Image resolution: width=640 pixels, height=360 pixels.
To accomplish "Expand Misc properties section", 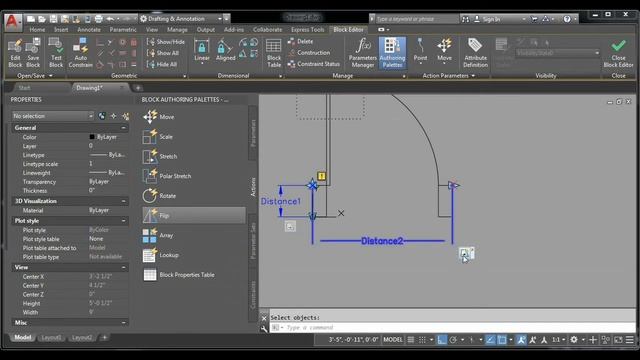I will point(123,323).
